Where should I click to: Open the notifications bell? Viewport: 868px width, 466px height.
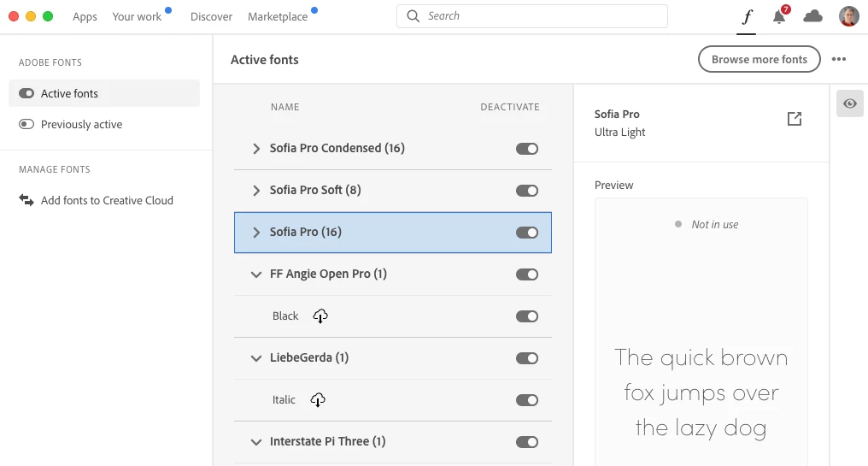coord(780,15)
